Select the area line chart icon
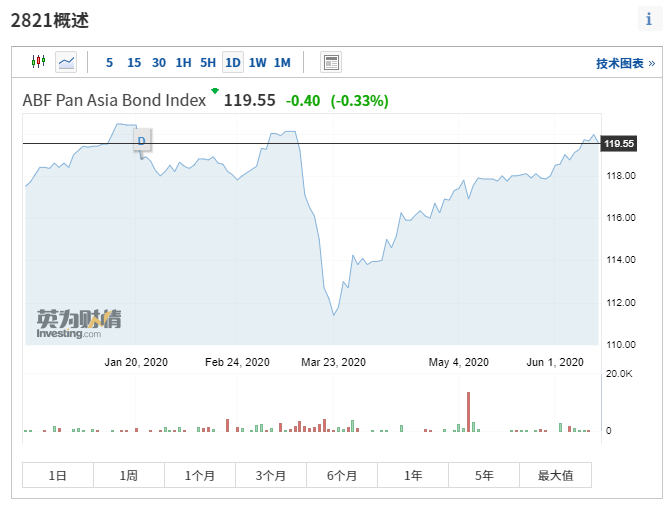672x507 pixels. click(66, 62)
